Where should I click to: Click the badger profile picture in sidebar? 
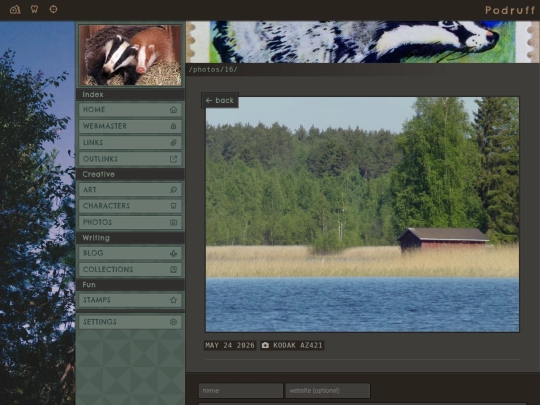pos(130,55)
